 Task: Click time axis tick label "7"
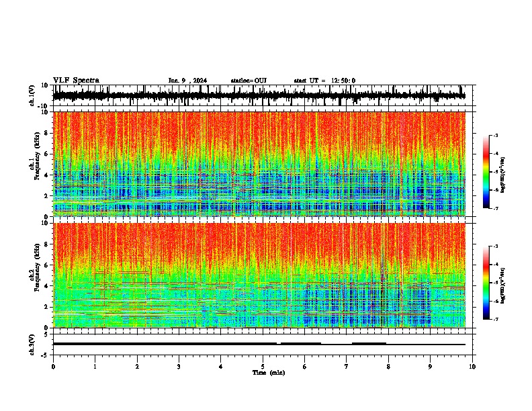347,367
